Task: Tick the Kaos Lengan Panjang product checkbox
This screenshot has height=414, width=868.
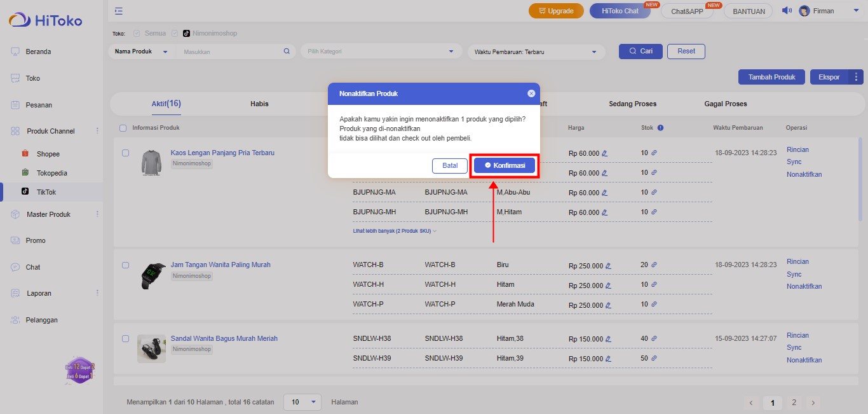Action: pyautogui.click(x=125, y=153)
